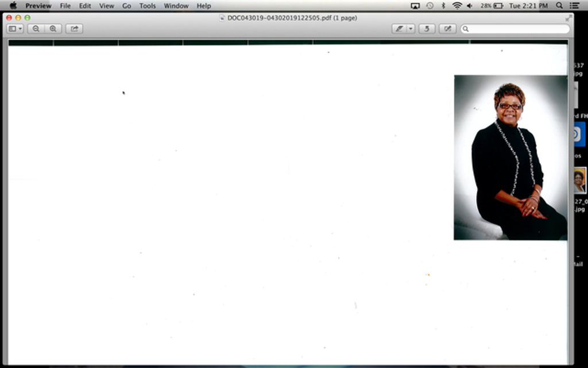This screenshot has width=588, height=368.
Task: Click the battery status indicator
Action: click(x=492, y=6)
